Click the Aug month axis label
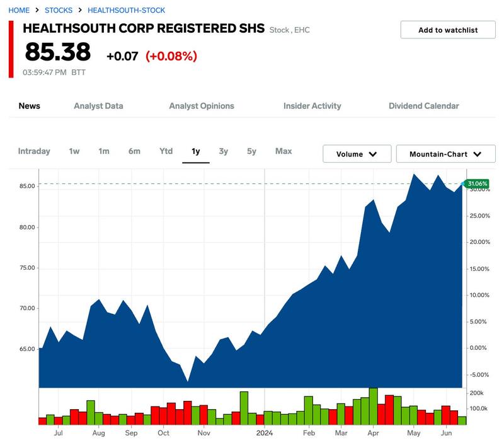Image resolution: width=504 pixels, height=445 pixels. [x=98, y=433]
